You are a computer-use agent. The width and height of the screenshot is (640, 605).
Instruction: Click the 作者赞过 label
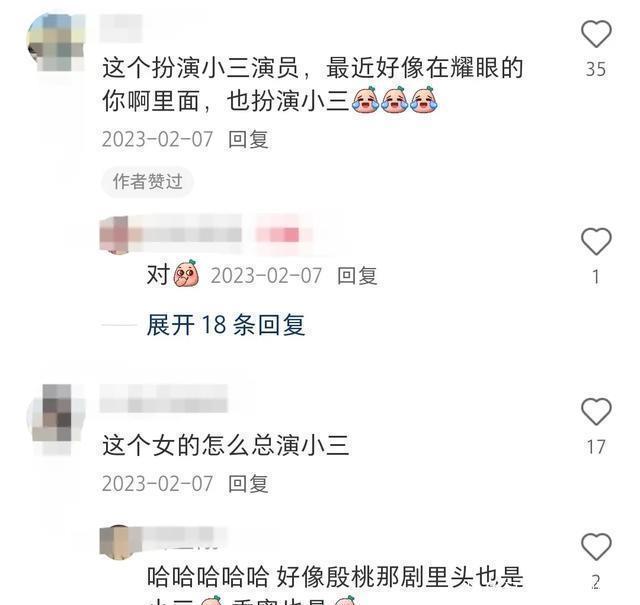147,181
